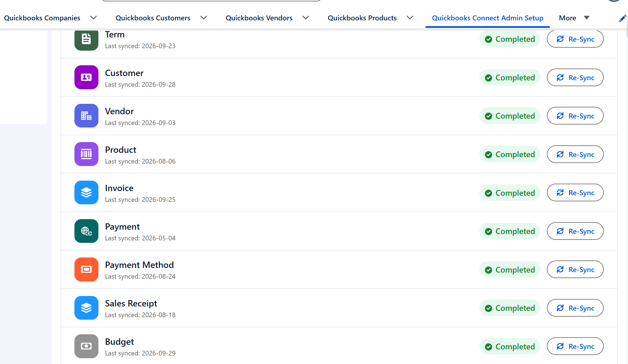Select Quickbooks Connect Admin Setup tab
Image resolution: width=628 pixels, height=364 pixels.
point(487,18)
